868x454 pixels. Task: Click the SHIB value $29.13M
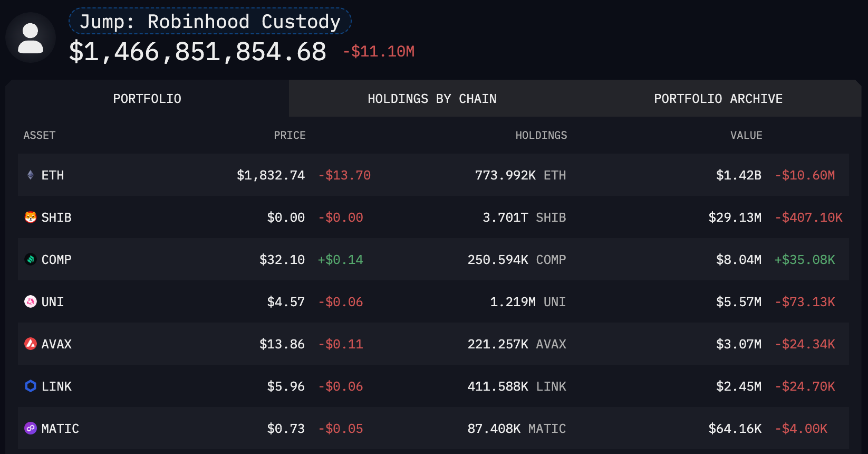[735, 217]
